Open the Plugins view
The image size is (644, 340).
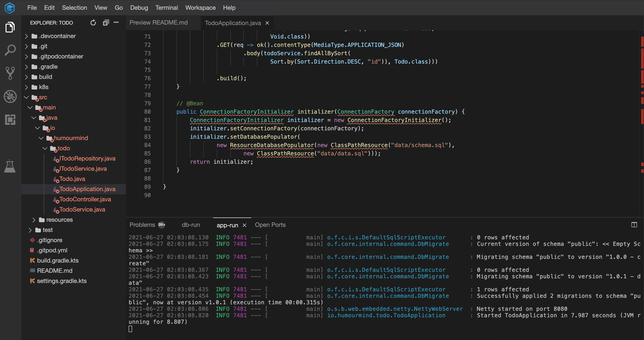pos(10,120)
